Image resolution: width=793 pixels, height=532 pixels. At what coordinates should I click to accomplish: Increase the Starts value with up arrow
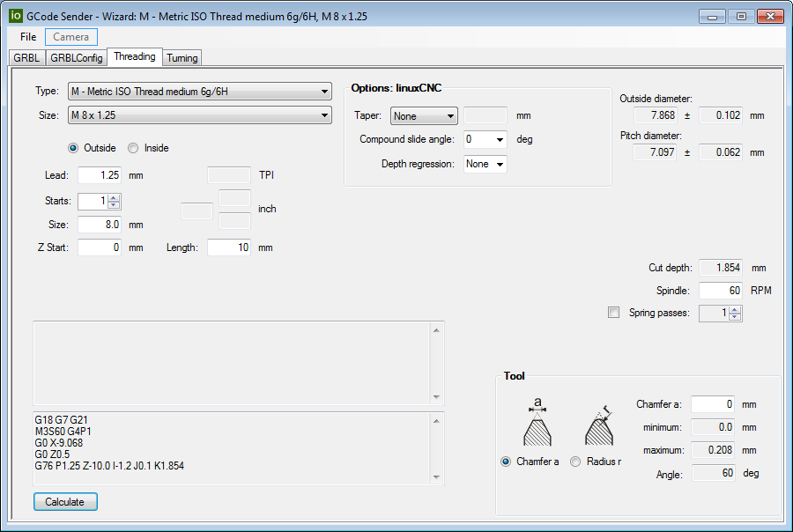point(114,197)
